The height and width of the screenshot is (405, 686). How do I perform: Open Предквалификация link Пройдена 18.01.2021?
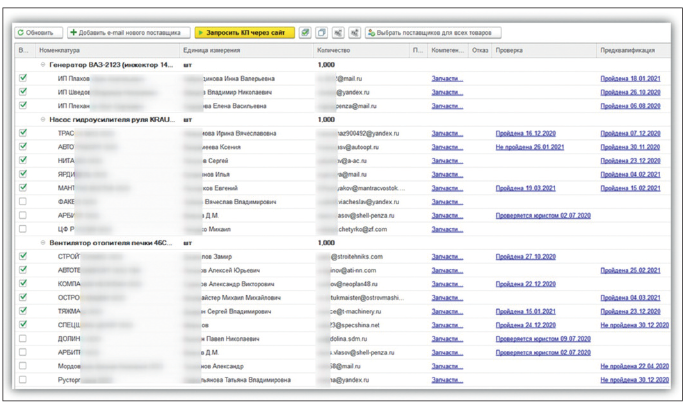click(x=630, y=79)
